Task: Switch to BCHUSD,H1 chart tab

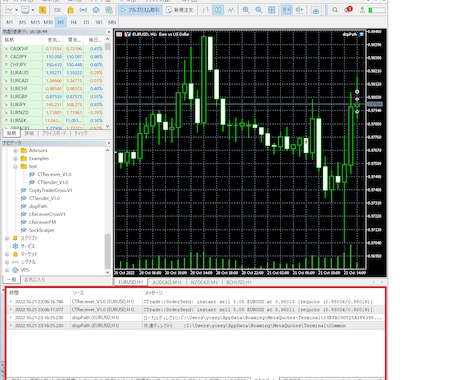Action: (239, 282)
